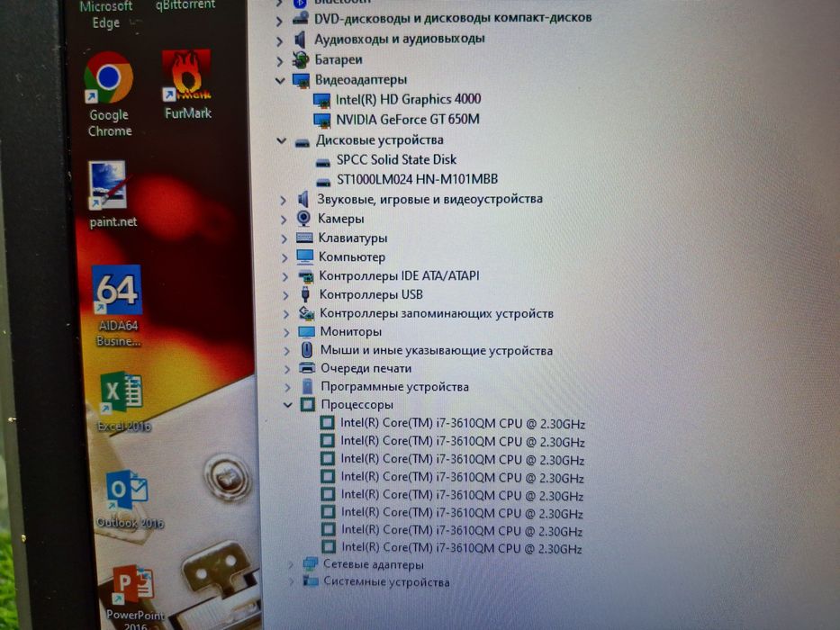Select the last Intel Core i7-3610QM processor
This screenshot has width=840, height=630.
point(462,547)
